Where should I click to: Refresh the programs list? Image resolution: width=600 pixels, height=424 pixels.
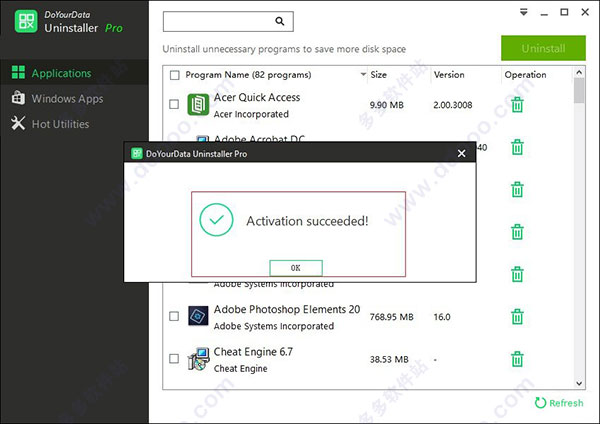pos(559,403)
